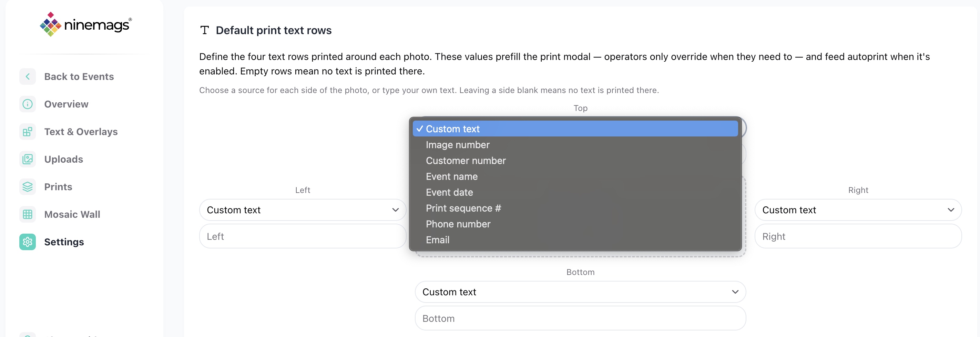
Task: Click the T icon beside the heading
Action: 205,30
